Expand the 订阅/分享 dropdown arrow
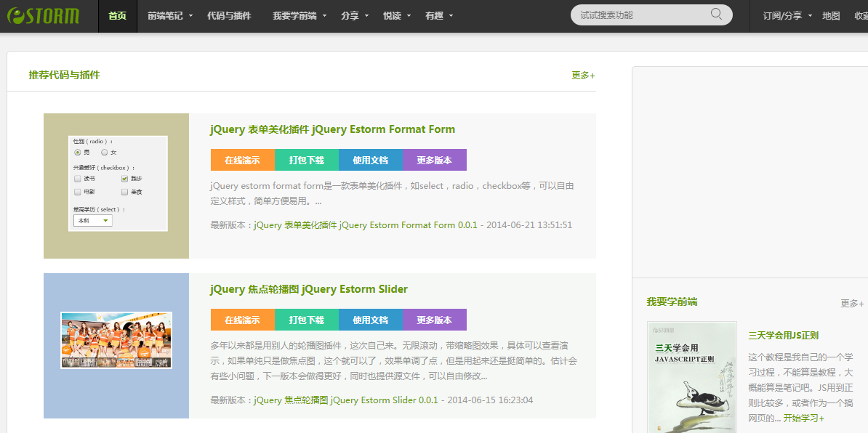Image resolution: width=868 pixels, height=433 pixels. click(811, 16)
